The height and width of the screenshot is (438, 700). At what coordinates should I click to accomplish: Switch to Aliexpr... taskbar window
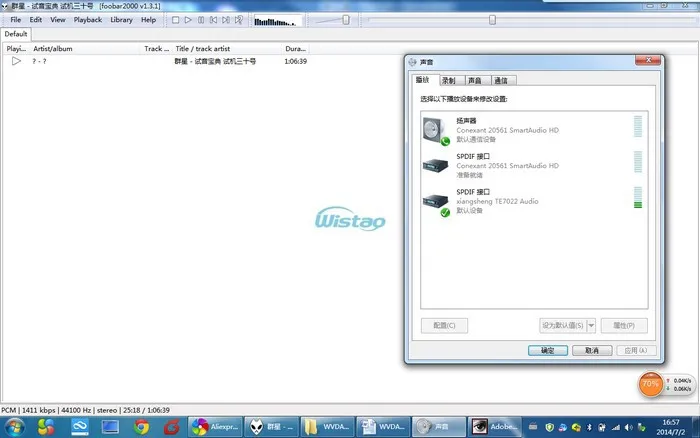point(215,427)
